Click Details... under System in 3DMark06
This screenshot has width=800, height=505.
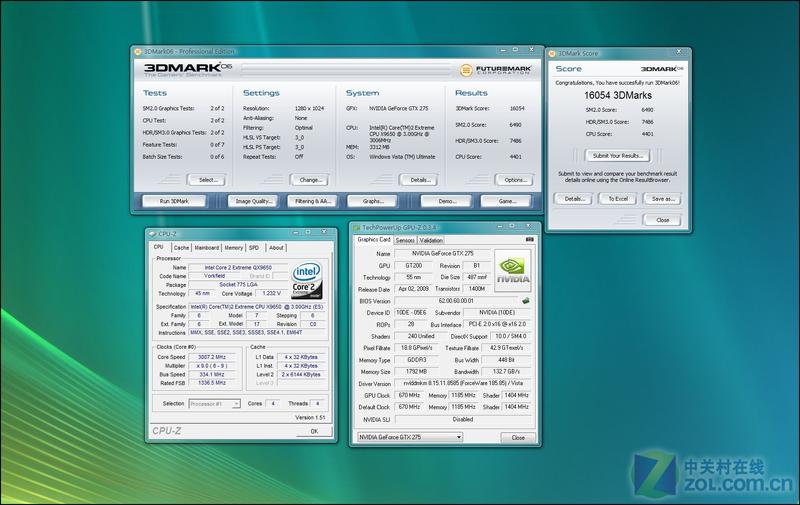click(x=419, y=180)
